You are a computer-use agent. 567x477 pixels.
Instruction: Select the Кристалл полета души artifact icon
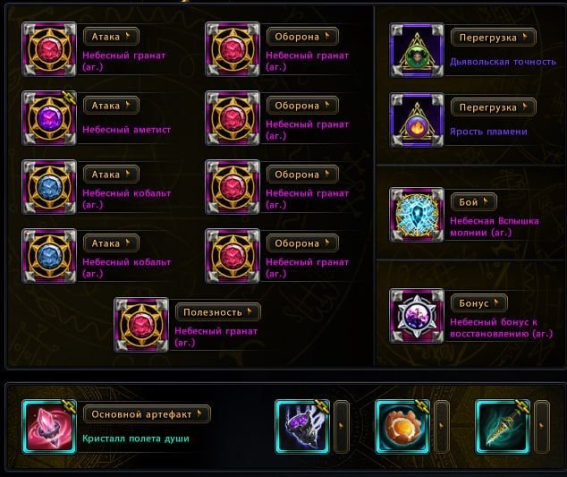[x=49, y=426]
